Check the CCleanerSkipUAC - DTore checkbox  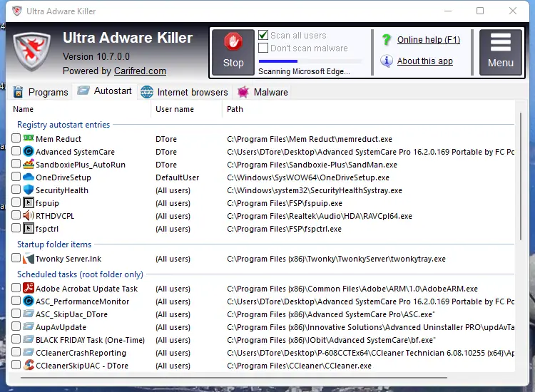tap(16, 365)
